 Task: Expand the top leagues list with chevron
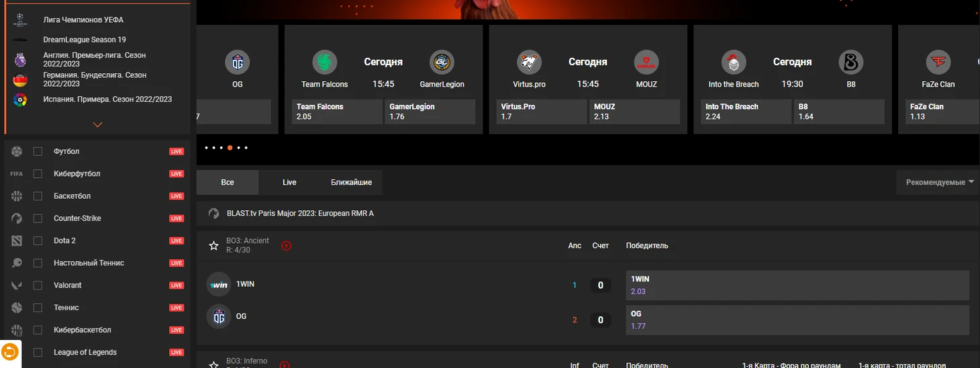[x=98, y=125]
